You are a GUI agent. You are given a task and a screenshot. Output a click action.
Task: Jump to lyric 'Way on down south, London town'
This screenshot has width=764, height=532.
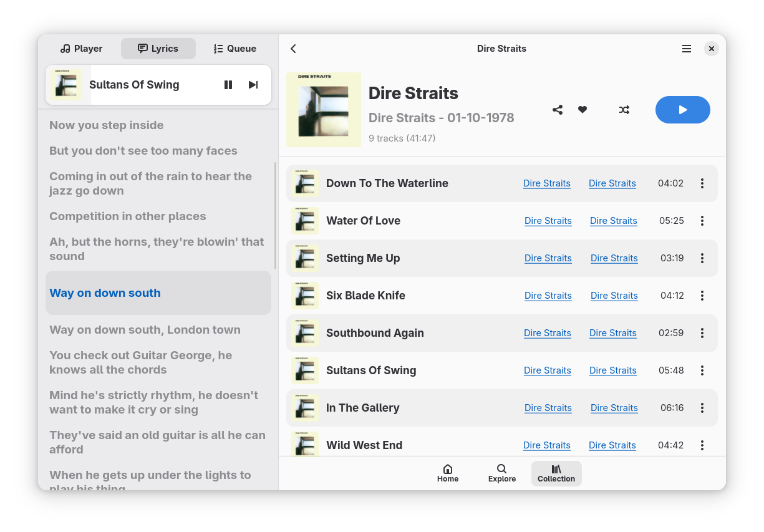coord(145,330)
